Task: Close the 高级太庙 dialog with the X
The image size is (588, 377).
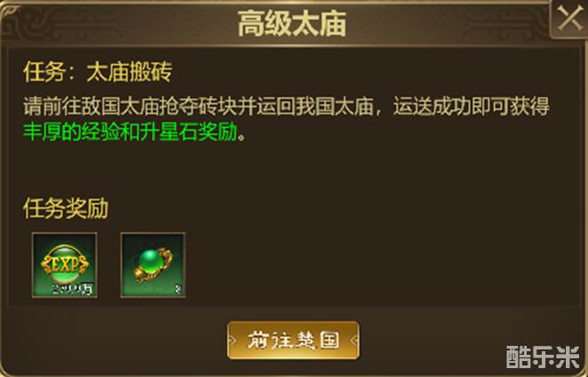Action: (x=568, y=18)
